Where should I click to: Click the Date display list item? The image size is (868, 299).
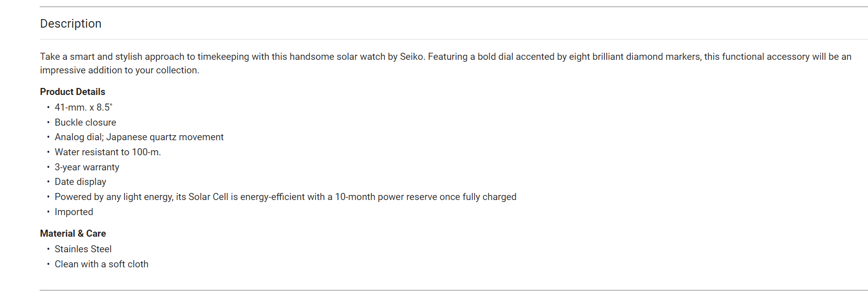(x=80, y=182)
